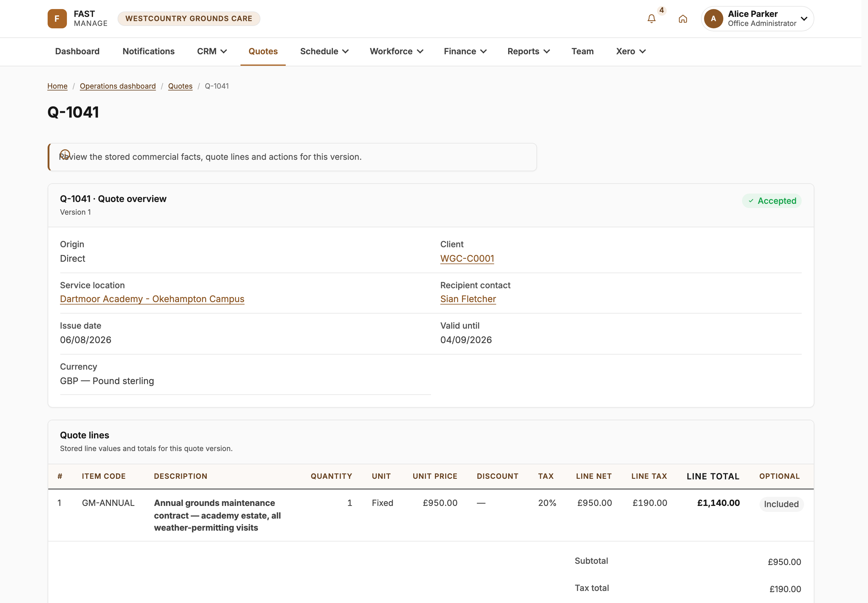Click the Accepted status badge
The image size is (868, 603).
(x=772, y=201)
